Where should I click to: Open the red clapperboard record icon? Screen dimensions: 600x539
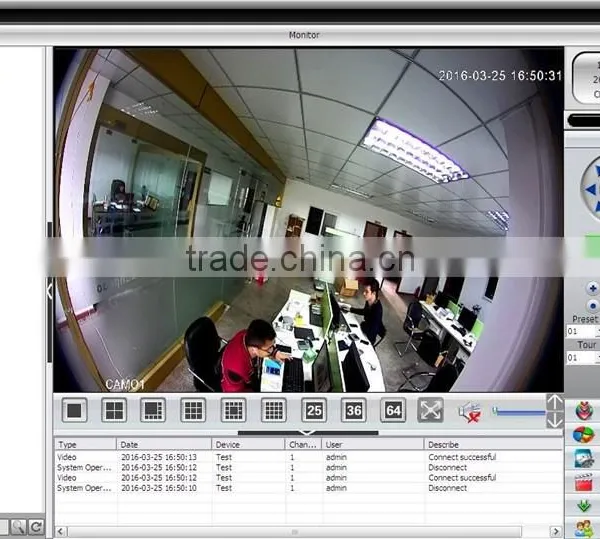(584, 482)
